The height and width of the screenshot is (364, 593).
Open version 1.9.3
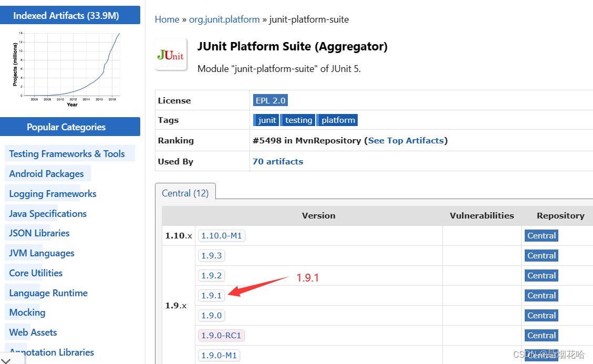pos(211,255)
